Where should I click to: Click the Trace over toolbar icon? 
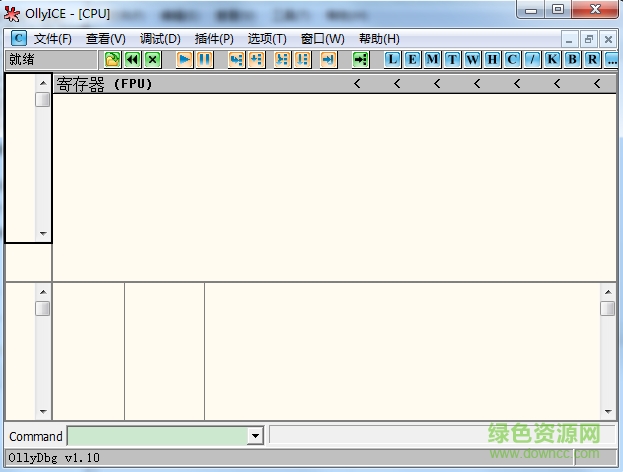302,60
